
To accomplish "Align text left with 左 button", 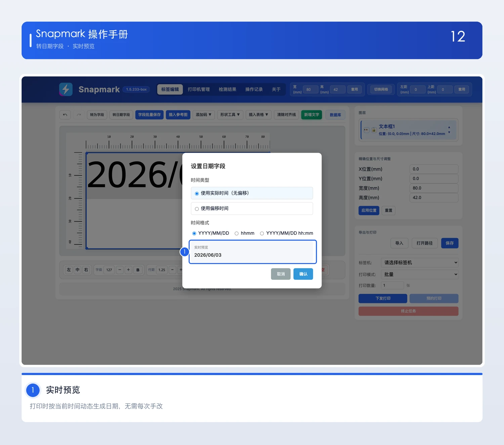I will (x=69, y=270).
